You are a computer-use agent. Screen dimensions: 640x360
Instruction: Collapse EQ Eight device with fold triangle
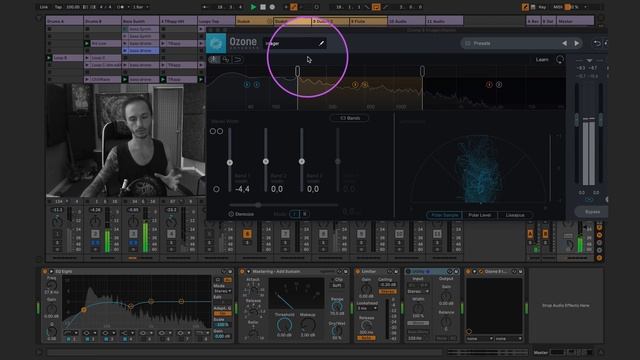(51, 271)
